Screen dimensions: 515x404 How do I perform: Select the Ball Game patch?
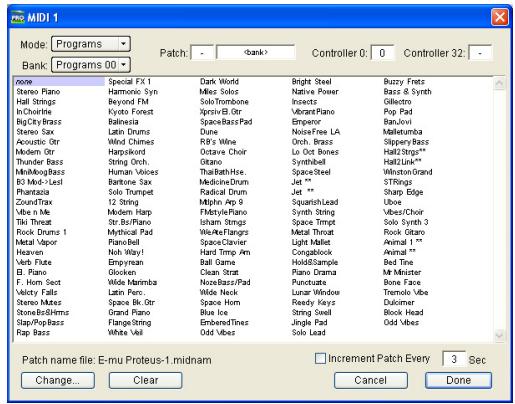coord(217,262)
